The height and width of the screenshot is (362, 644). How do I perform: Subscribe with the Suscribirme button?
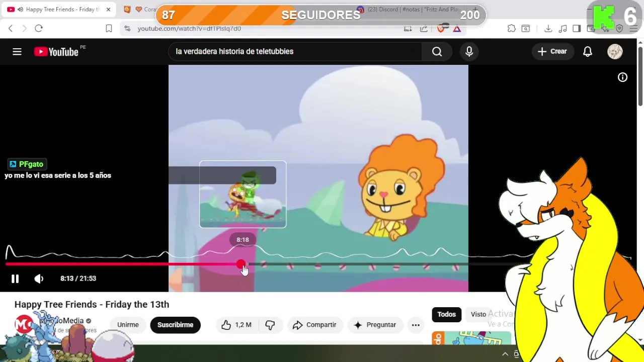point(175,325)
